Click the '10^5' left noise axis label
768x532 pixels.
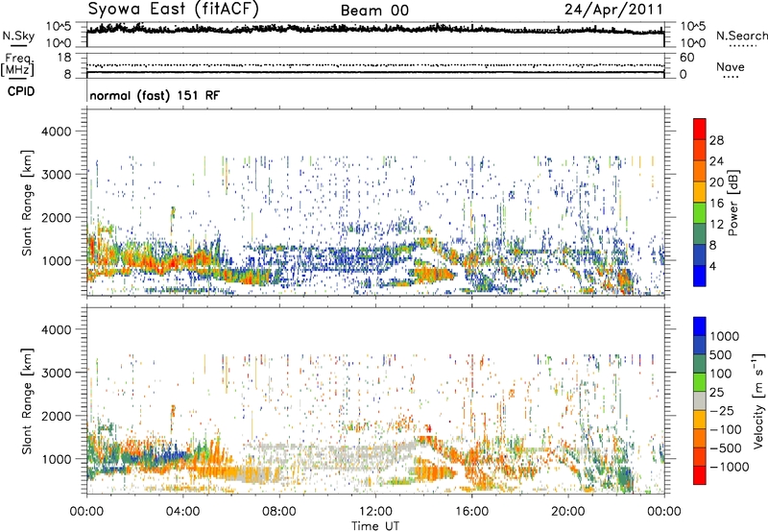(59, 27)
